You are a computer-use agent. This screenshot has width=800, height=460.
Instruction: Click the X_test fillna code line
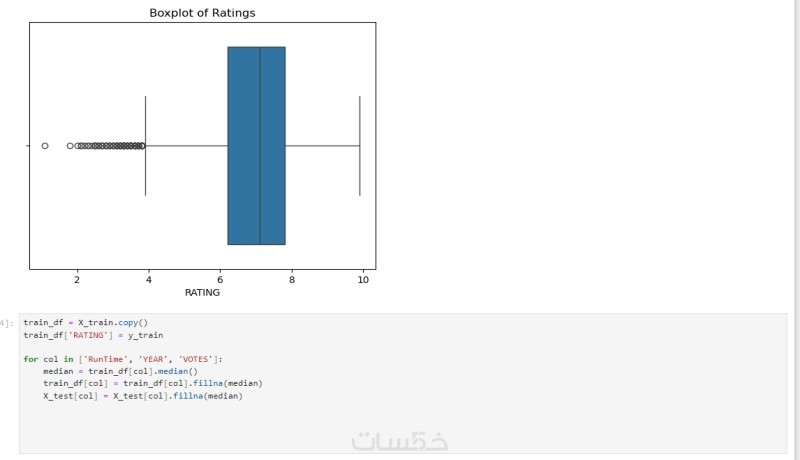[x=142, y=395]
